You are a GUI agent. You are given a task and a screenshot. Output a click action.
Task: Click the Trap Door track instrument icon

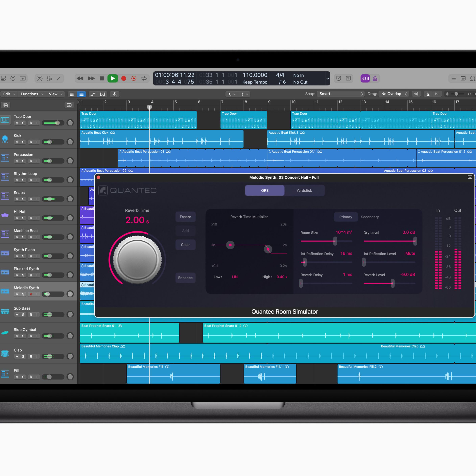point(5,120)
